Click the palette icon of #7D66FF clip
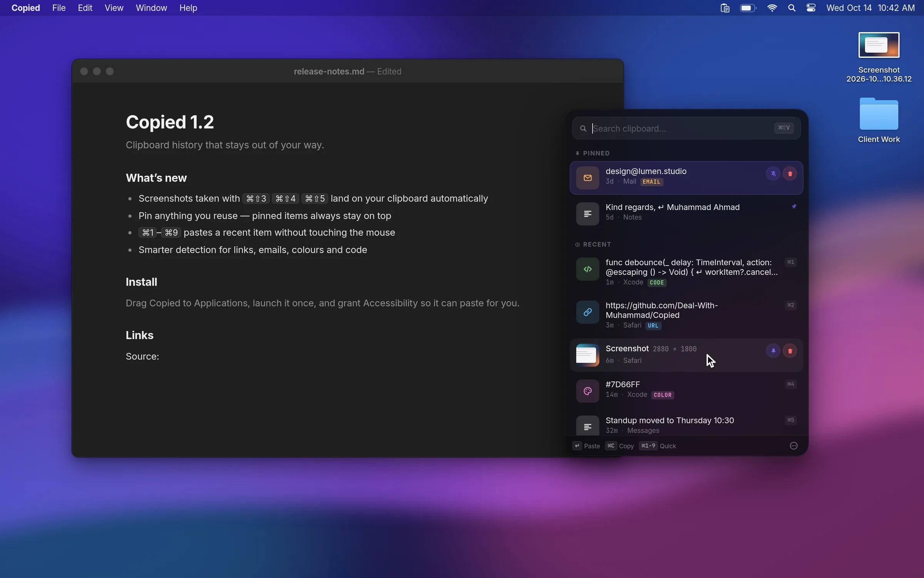This screenshot has width=924, height=578. [x=588, y=391]
